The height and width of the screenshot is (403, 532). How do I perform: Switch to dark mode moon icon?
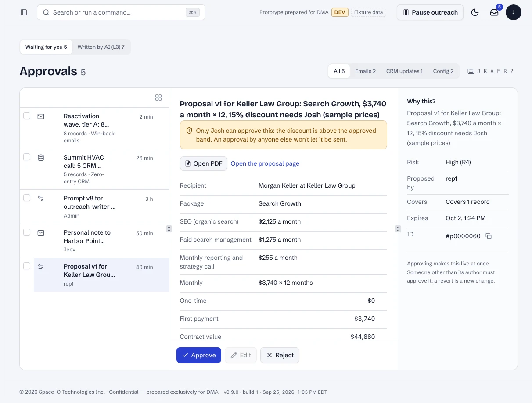(475, 12)
